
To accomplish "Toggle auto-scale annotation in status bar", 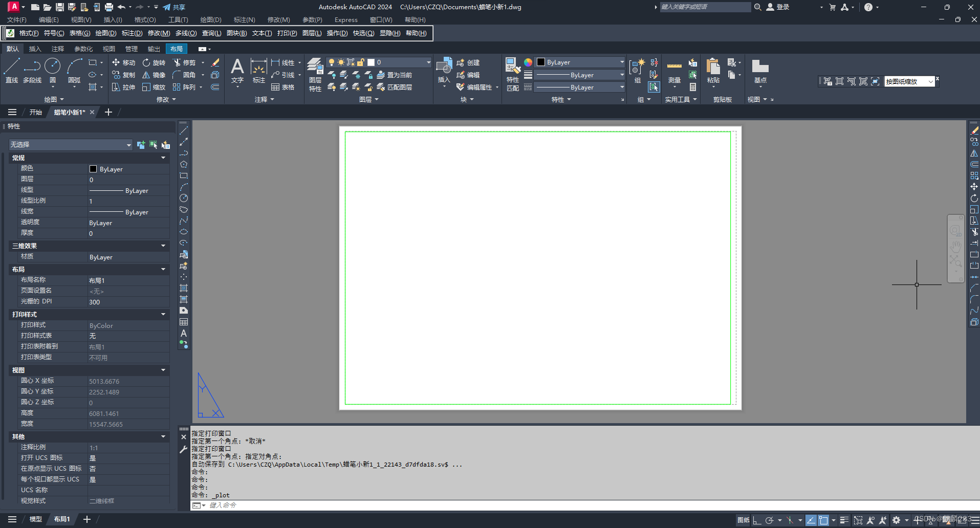I will click(883, 520).
